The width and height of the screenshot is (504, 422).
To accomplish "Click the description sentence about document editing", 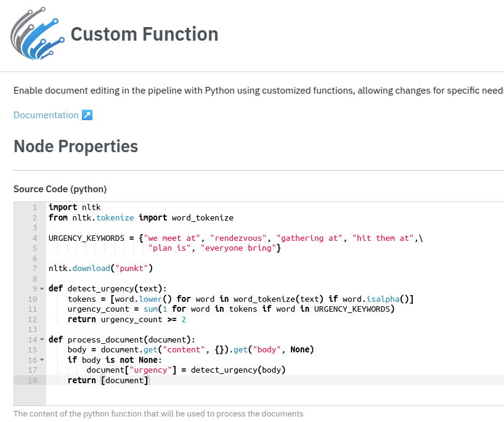I will [x=259, y=91].
